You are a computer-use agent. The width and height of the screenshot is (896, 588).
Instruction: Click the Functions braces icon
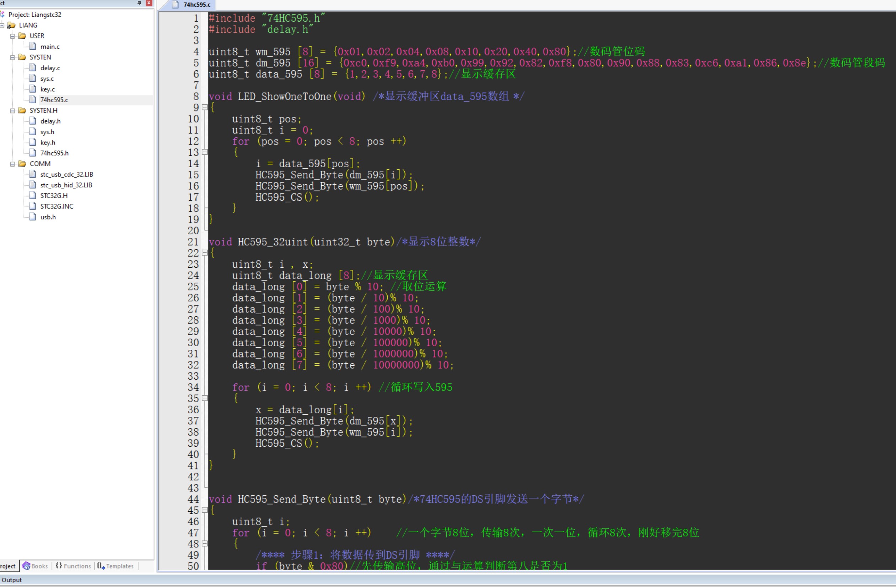[x=59, y=566]
